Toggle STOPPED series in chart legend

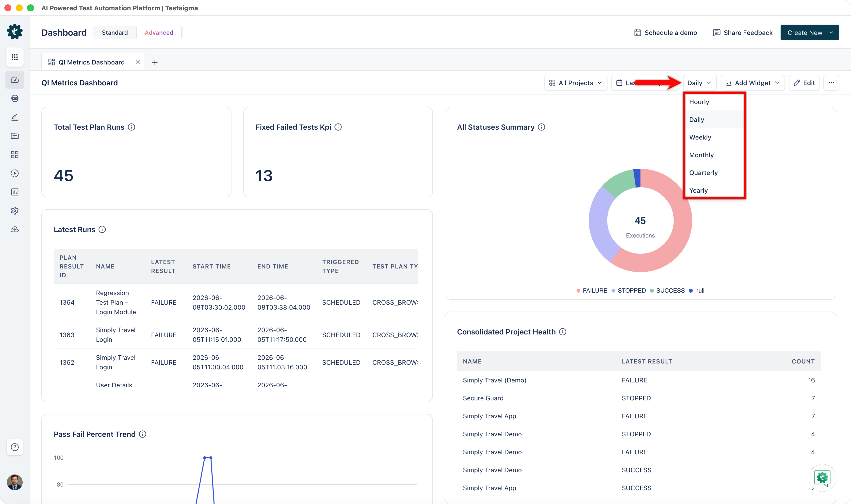click(628, 291)
